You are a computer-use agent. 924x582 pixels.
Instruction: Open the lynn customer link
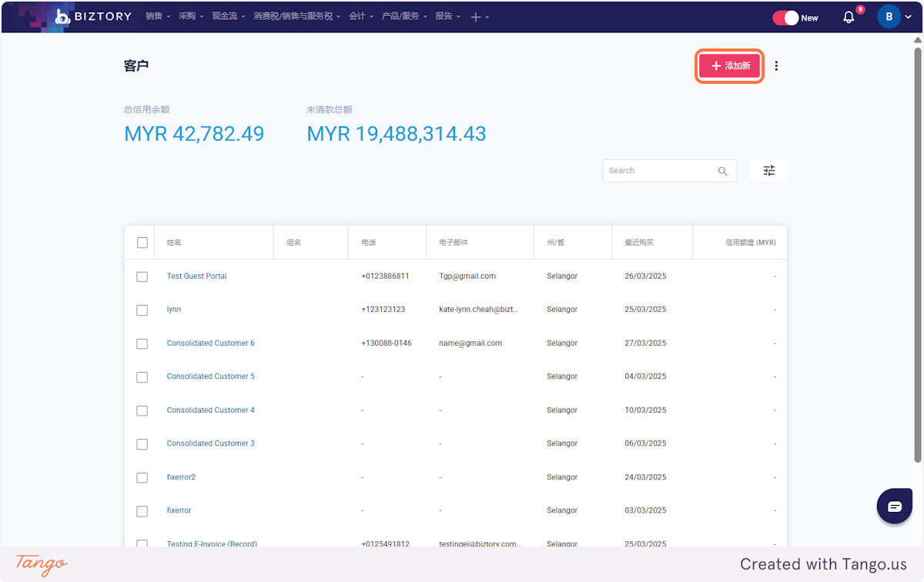[174, 309]
